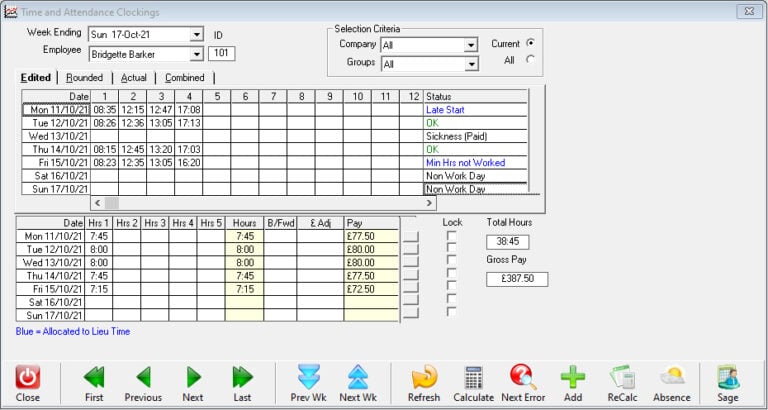The width and height of the screenshot is (768, 410).
Task: Select the 16:20 clocking on Friday
Action: pyautogui.click(x=189, y=163)
